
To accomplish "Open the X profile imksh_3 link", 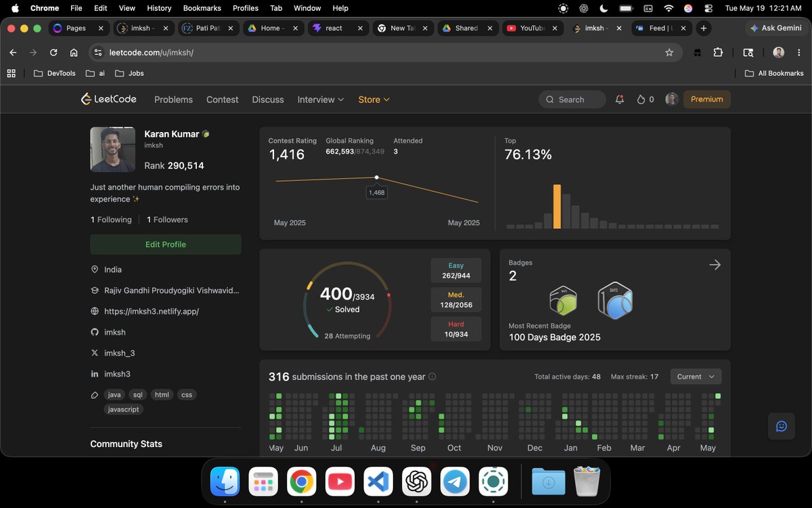I will click(x=119, y=354).
